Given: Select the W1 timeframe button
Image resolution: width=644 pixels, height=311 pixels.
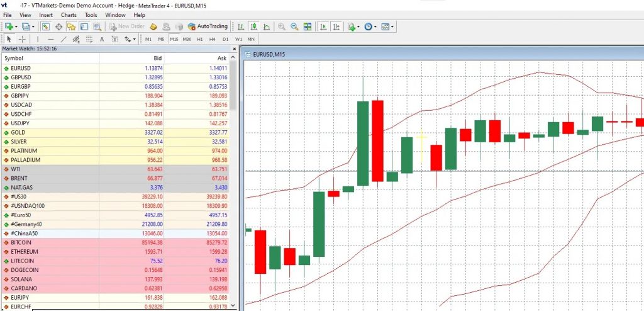Looking at the screenshot, I should coord(238,39).
